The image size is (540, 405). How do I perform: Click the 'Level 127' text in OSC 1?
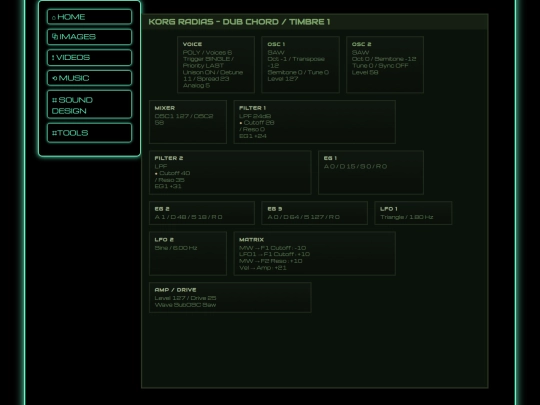pyautogui.click(x=283, y=79)
